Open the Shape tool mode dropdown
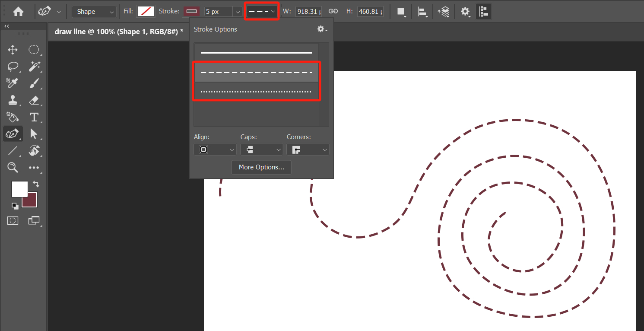 94,11
